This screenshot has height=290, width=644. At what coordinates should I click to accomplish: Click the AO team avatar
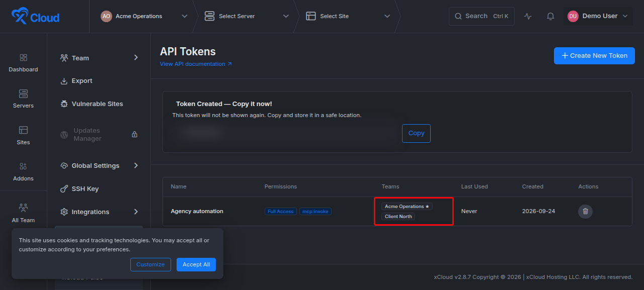click(x=106, y=16)
